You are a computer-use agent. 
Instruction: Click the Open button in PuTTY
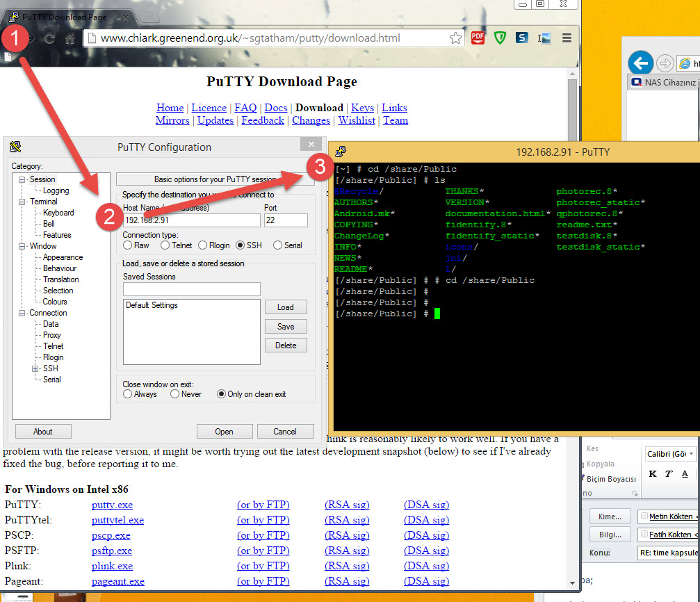click(x=224, y=432)
